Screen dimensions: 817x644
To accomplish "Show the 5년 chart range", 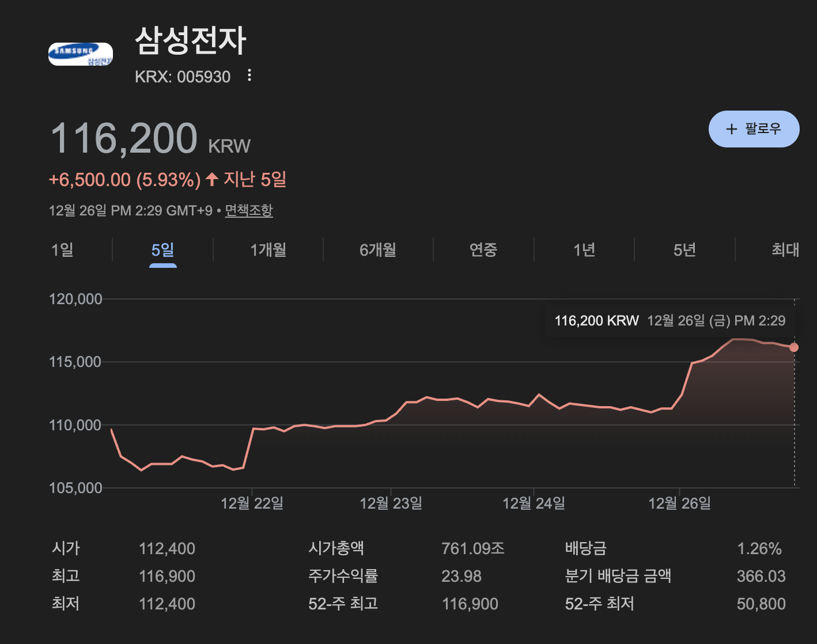I will tap(684, 250).
